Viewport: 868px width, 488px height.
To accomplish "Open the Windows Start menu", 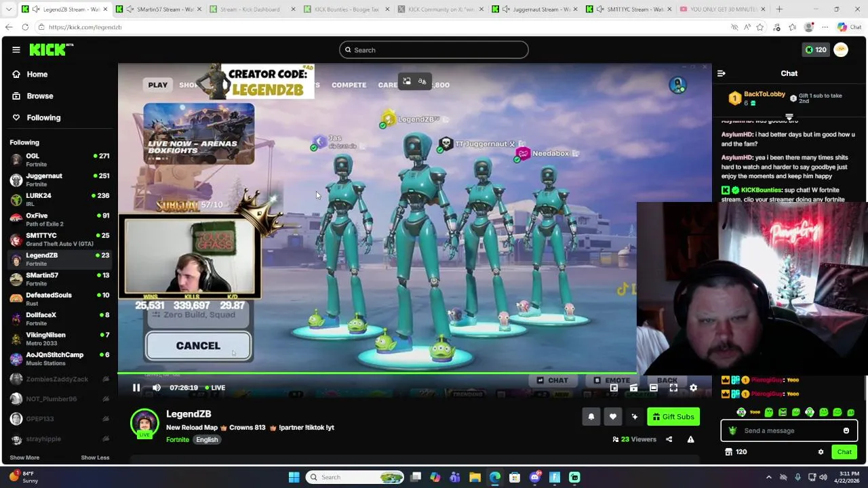I will coord(294,477).
